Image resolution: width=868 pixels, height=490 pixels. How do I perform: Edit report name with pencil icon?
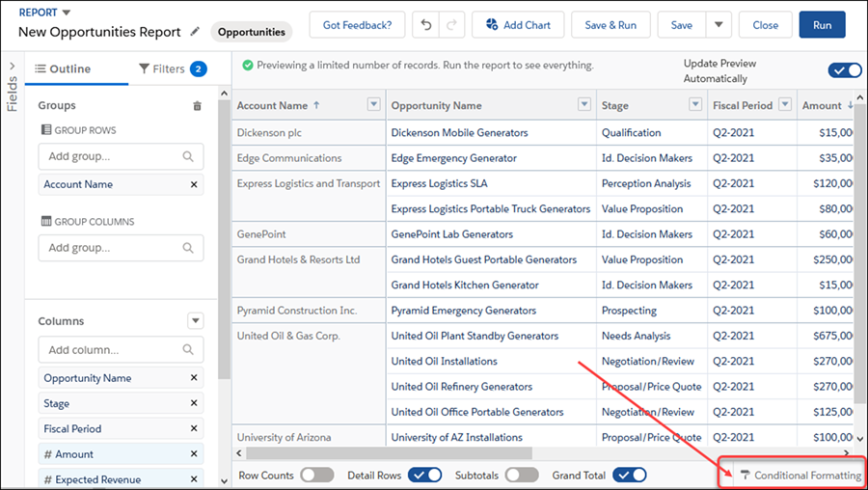pos(194,32)
